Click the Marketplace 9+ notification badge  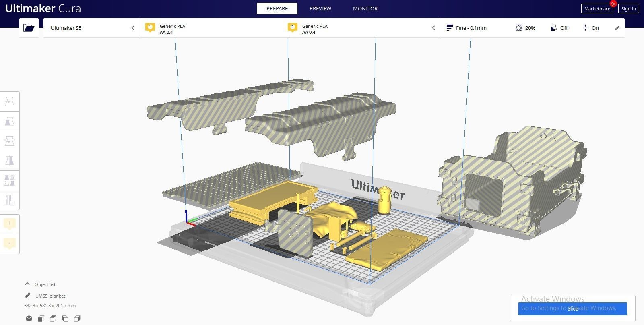(613, 4)
